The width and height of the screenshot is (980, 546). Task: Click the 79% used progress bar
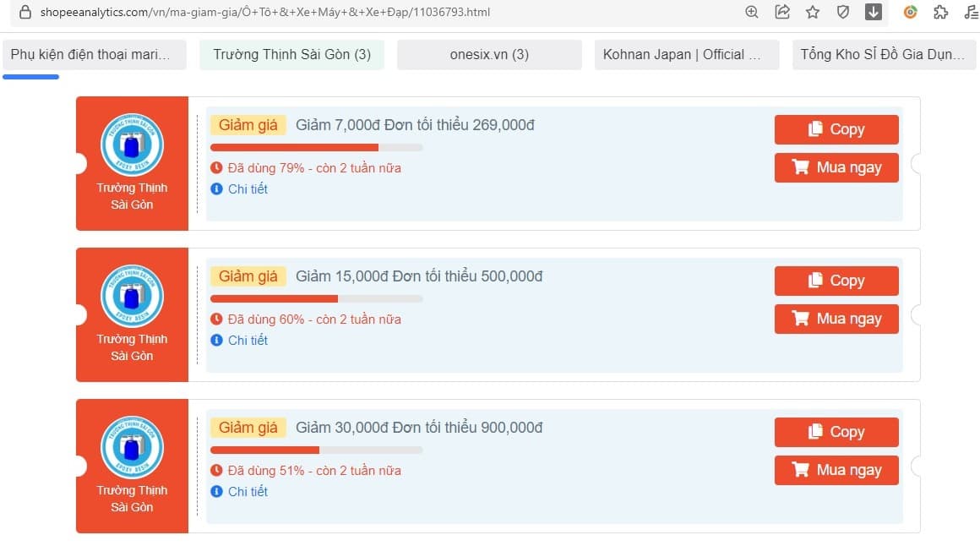(x=316, y=148)
